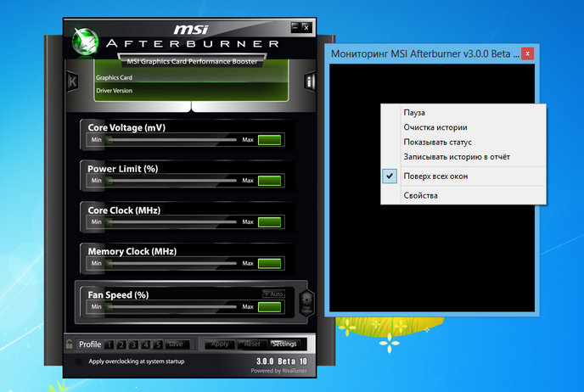Toggle the profile lock icon
The image size is (584, 392).
pyautogui.click(x=69, y=344)
